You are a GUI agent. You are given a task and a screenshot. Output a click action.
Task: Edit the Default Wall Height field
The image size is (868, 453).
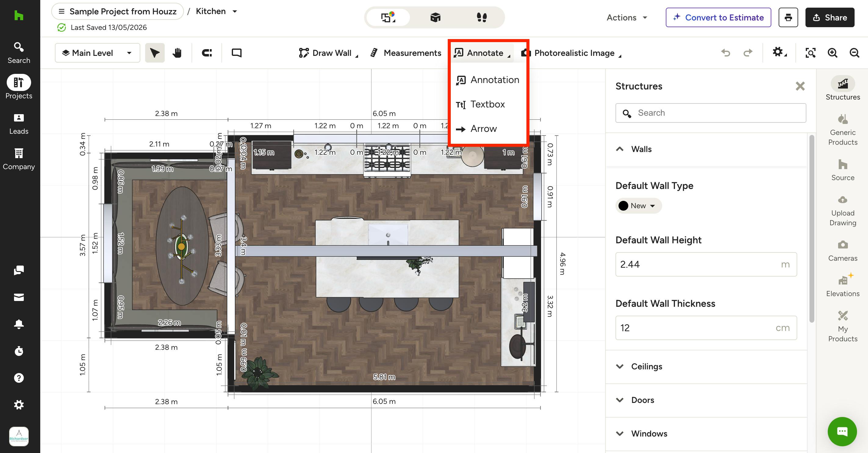click(706, 264)
